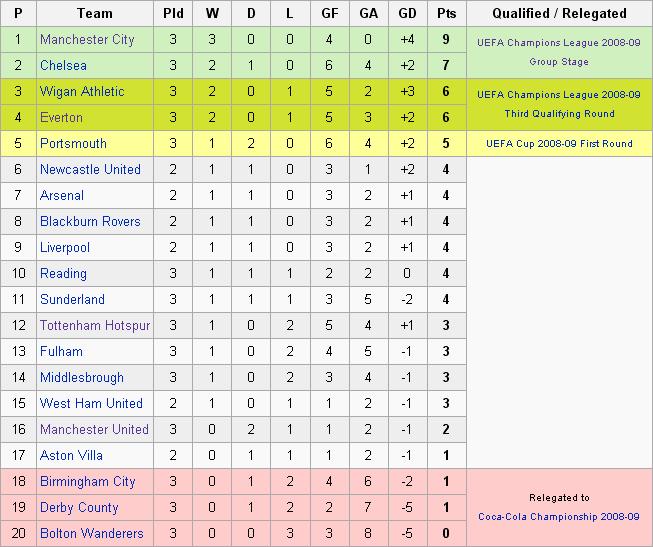
Task: Click the Qualified / Relegated header
Action: [559, 13]
